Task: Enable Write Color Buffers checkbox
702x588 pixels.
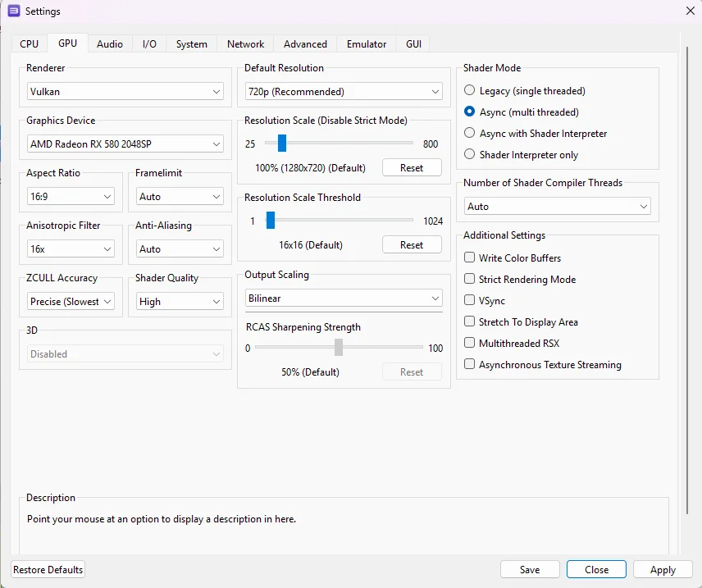Action: pos(513,258)
